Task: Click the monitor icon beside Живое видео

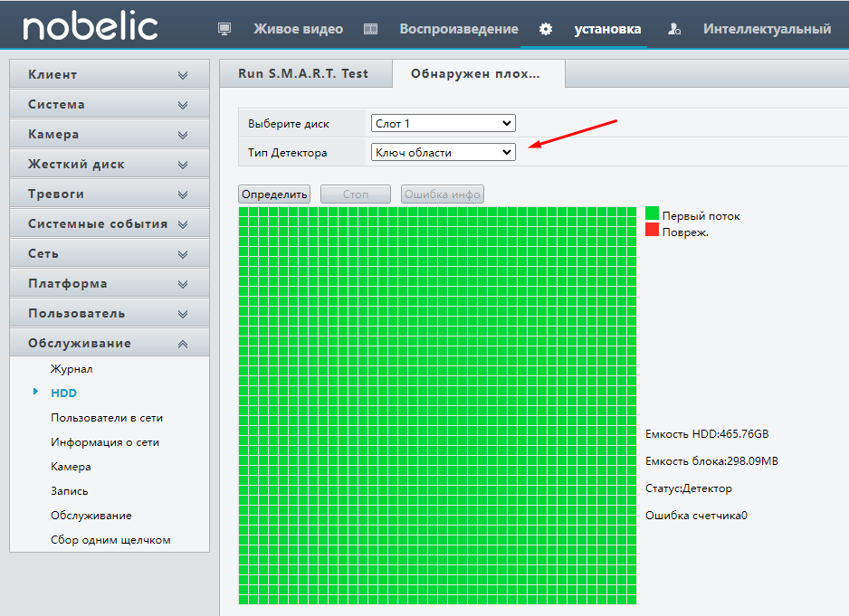Action: [224, 29]
